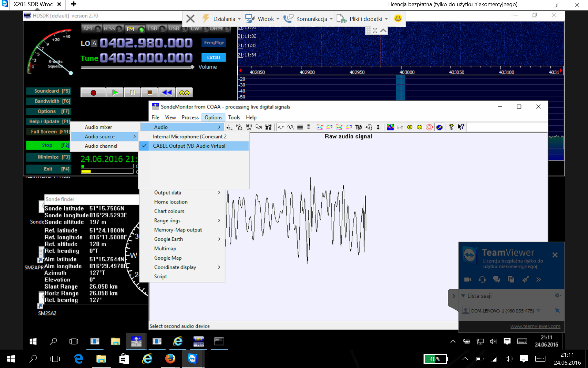The height and width of the screenshot is (368, 588).
Task: Switch HDSDR to ECSS mode
Action: pyautogui.click(x=113, y=29)
